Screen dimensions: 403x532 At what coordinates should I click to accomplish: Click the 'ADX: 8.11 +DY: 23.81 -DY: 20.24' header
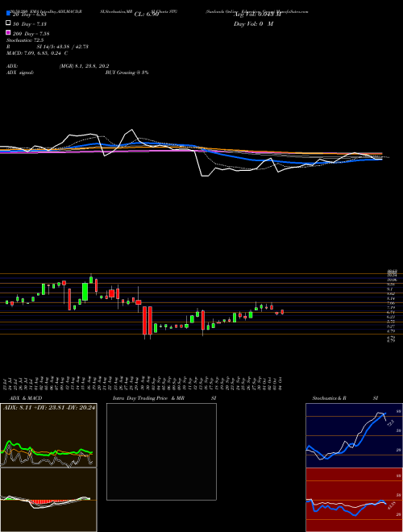tap(49, 408)
